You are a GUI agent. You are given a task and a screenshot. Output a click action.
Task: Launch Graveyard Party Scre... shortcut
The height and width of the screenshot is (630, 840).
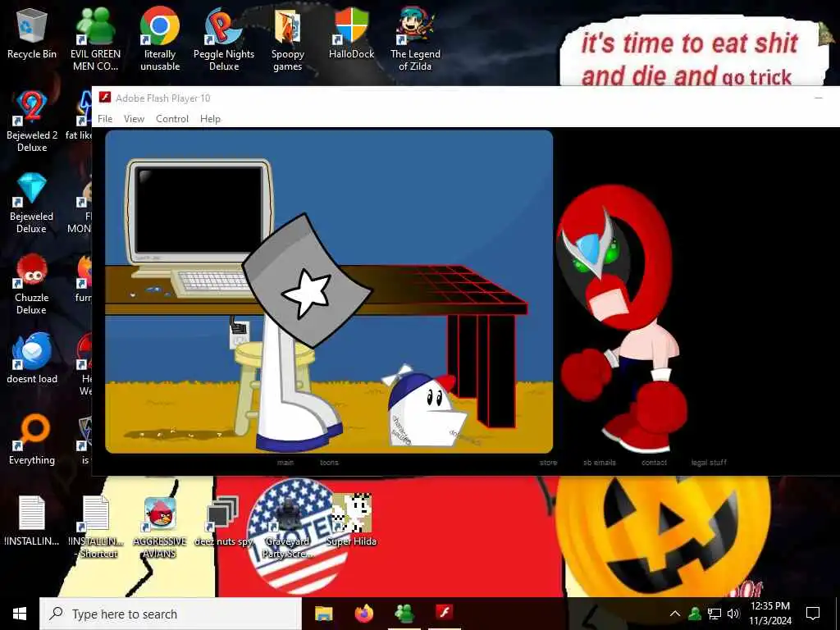pyautogui.click(x=288, y=527)
